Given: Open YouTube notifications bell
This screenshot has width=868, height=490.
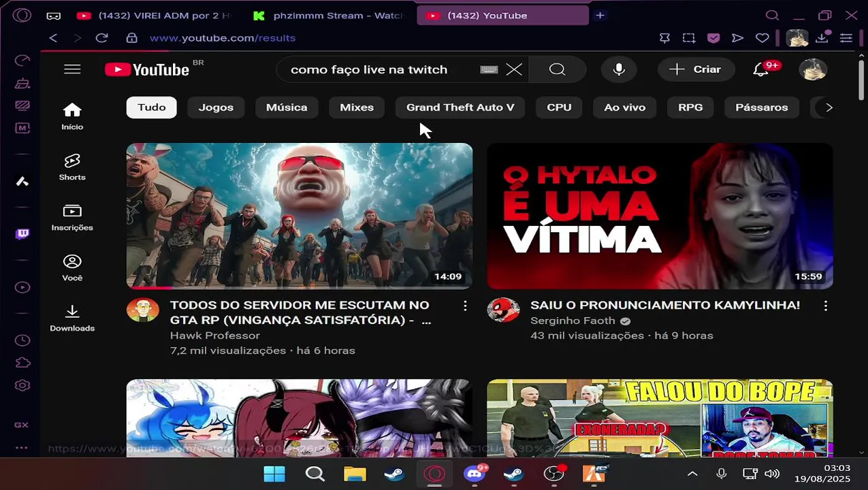Looking at the screenshot, I should (x=760, y=69).
